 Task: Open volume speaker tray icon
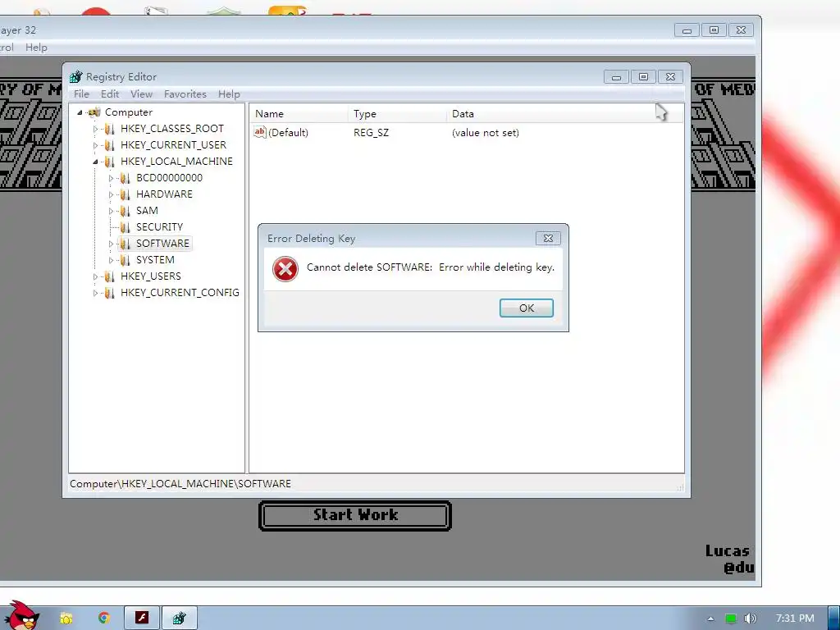751,619
